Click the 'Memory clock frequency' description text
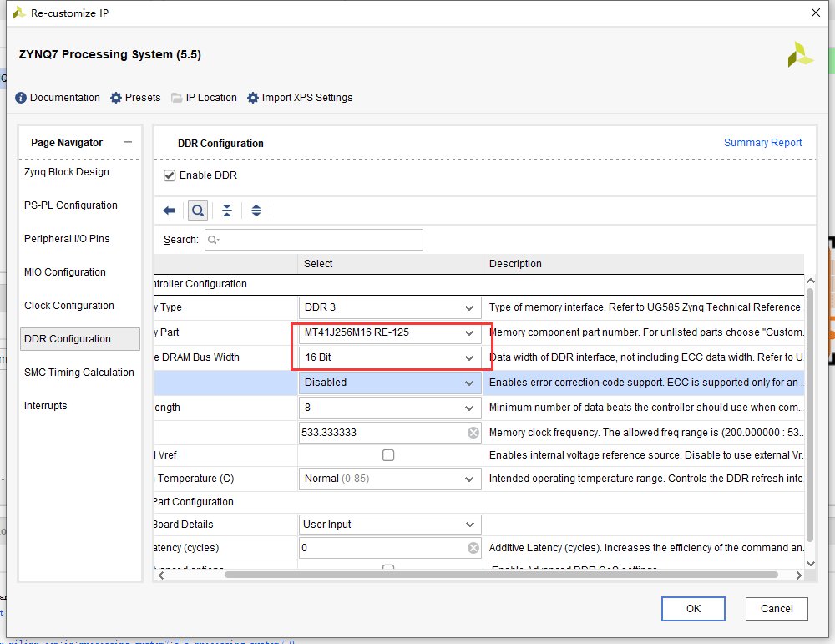835x644 pixels. click(x=646, y=433)
